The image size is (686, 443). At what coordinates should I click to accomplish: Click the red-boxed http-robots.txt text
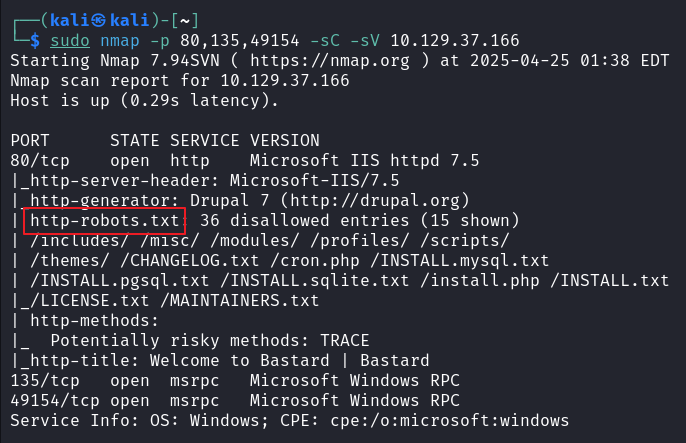tap(105, 220)
